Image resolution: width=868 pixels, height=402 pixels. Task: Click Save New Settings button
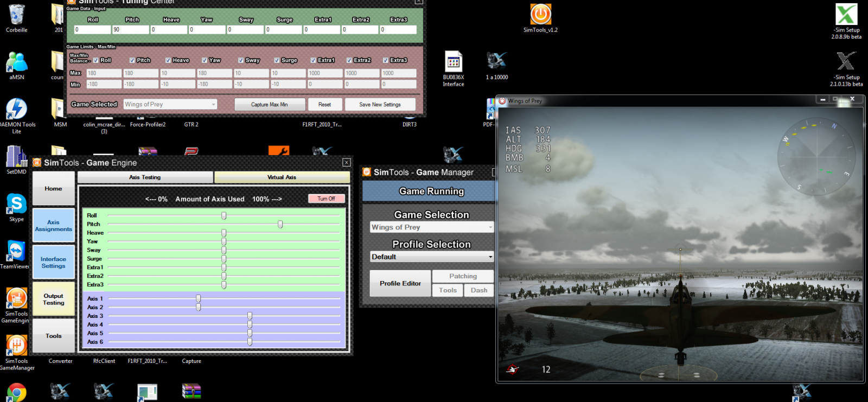point(380,105)
